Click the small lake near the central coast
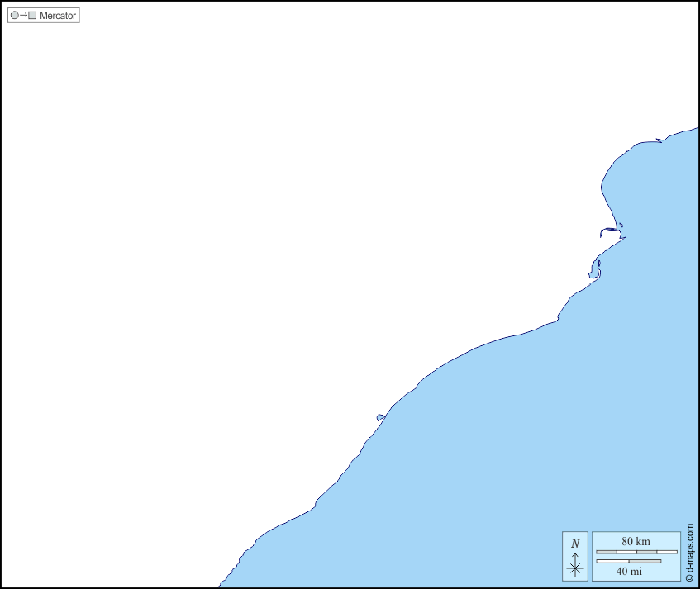This screenshot has height=589, width=700. [380, 418]
